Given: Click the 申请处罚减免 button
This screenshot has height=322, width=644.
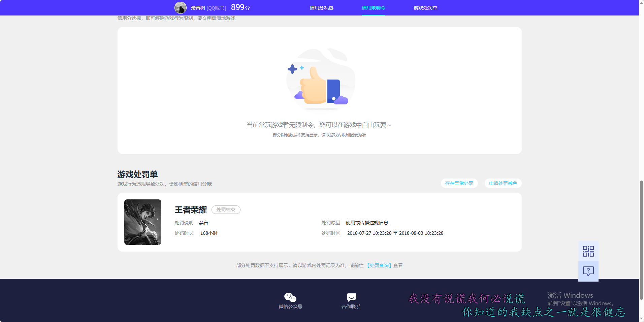Looking at the screenshot, I should point(503,183).
